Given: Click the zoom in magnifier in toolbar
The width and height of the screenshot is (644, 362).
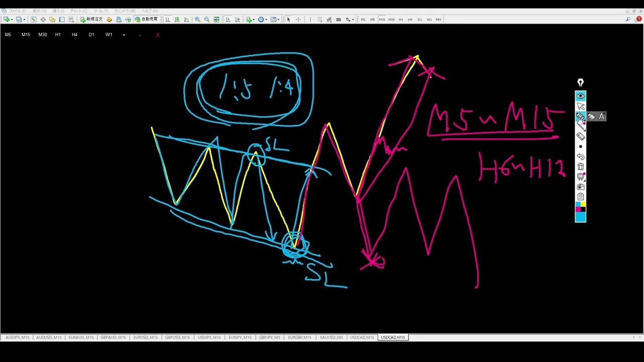Looking at the screenshot, I should click(x=197, y=20).
